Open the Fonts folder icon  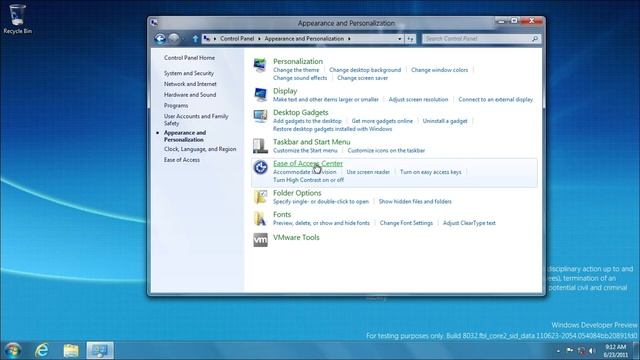[260, 218]
